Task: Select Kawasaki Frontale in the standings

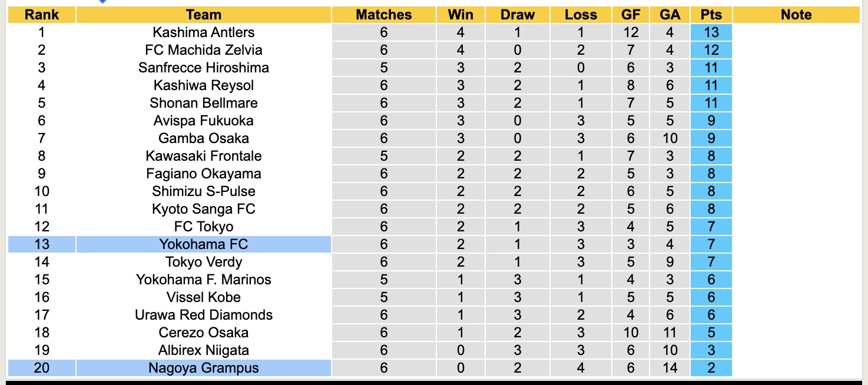Action: pos(204,156)
